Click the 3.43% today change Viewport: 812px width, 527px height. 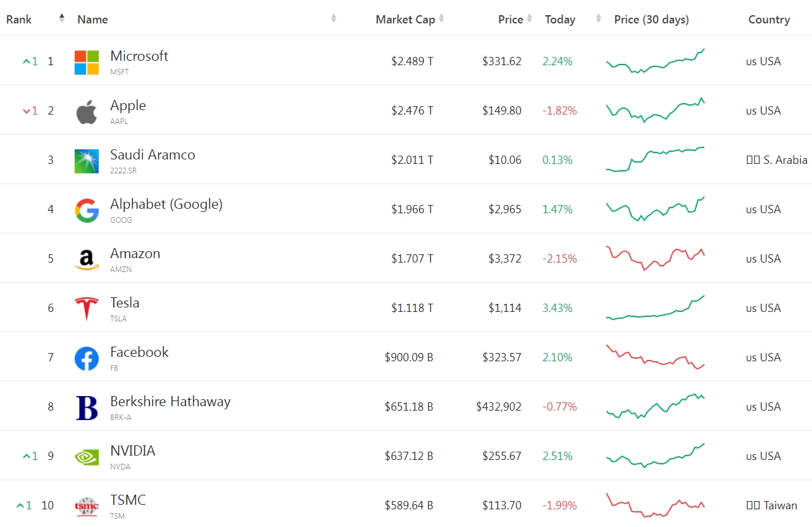(x=558, y=308)
